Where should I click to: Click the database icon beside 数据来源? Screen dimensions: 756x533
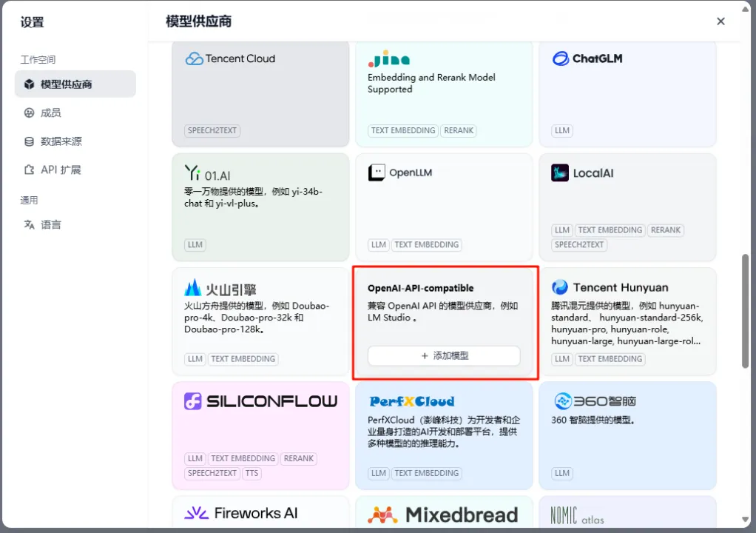click(x=30, y=141)
